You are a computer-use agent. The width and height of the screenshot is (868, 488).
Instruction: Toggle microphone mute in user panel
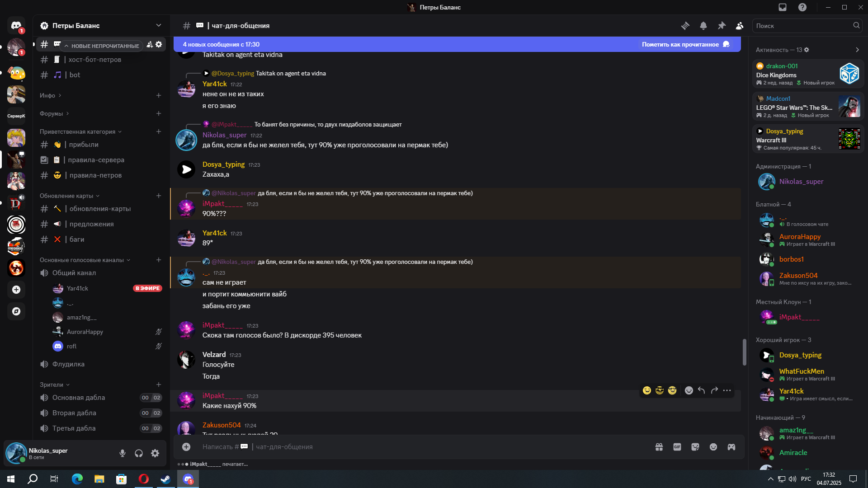click(x=123, y=453)
